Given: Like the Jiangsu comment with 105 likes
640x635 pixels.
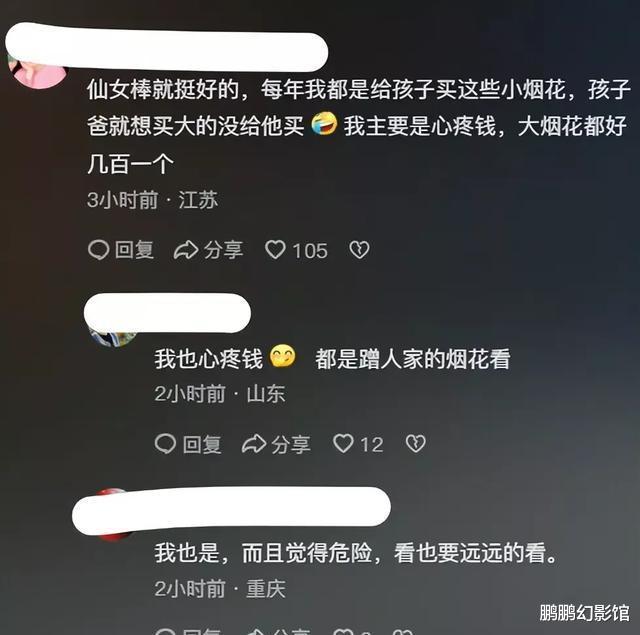Looking at the screenshot, I should (x=276, y=250).
